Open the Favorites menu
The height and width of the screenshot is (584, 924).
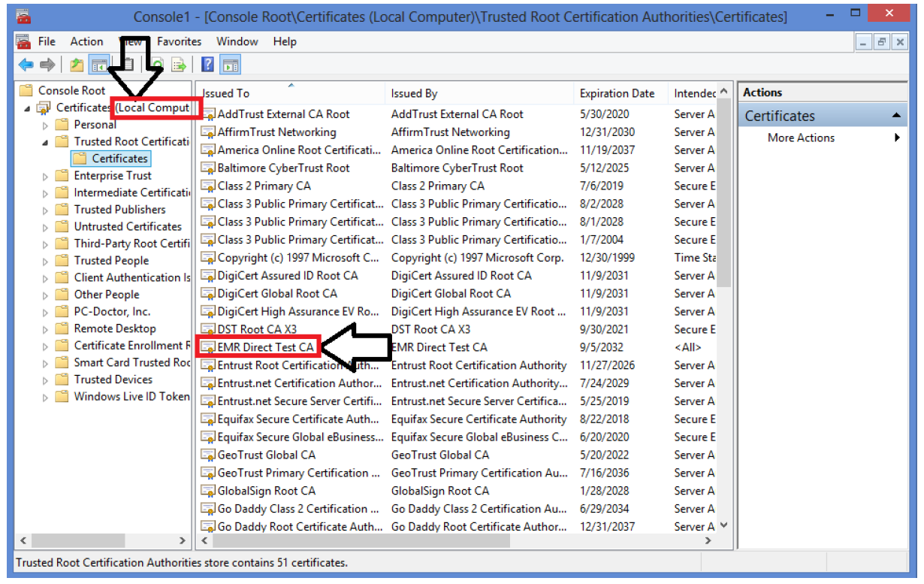tap(179, 41)
